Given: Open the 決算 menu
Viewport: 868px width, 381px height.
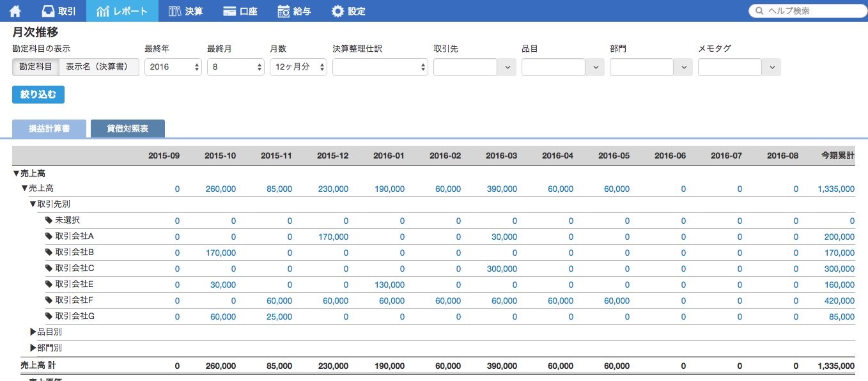Looking at the screenshot, I should [185, 11].
